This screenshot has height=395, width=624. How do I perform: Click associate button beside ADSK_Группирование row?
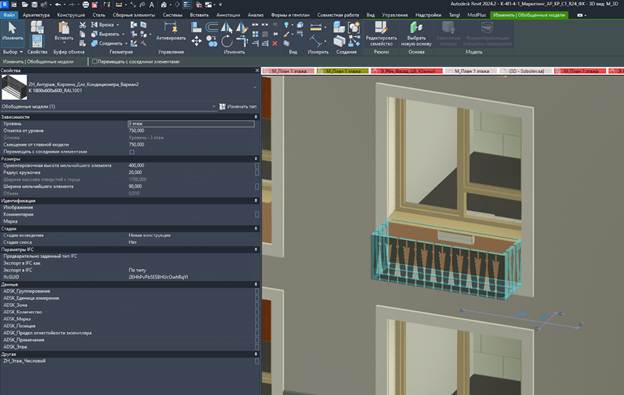(x=257, y=291)
